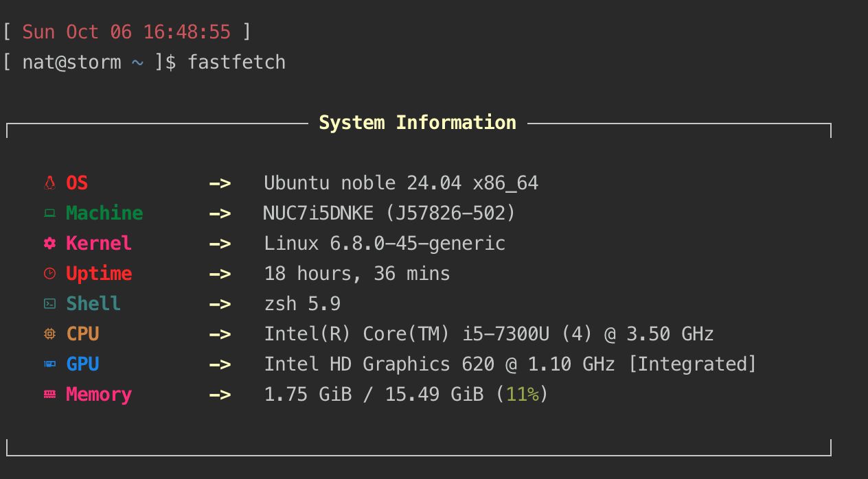This screenshot has height=479, width=868.
Task: Click the timestamp Sun Oct 06 16:48:55
Action: click(126, 32)
